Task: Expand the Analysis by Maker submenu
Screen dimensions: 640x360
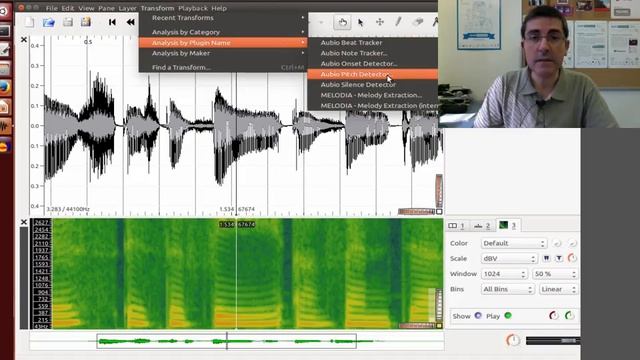Action: [x=223, y=53]
